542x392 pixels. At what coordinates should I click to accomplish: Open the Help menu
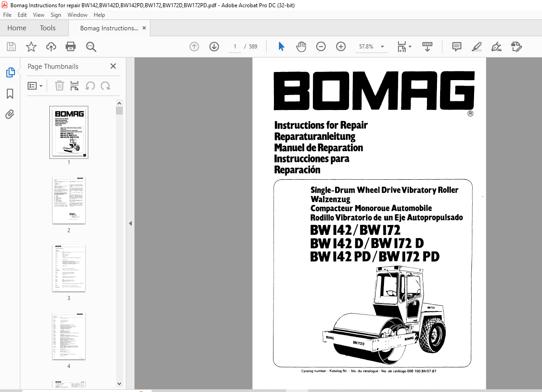(99, 15)
